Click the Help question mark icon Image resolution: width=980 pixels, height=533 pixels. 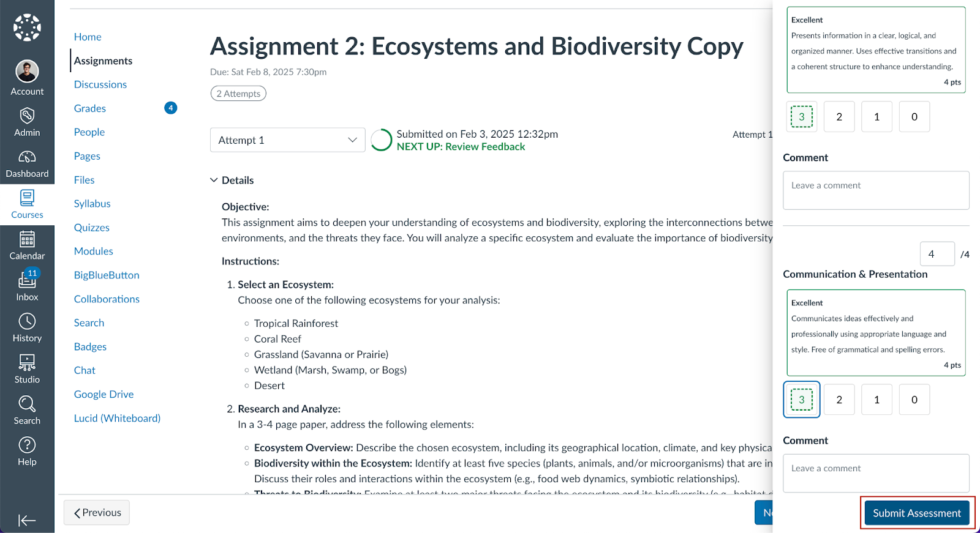(27, 445)
